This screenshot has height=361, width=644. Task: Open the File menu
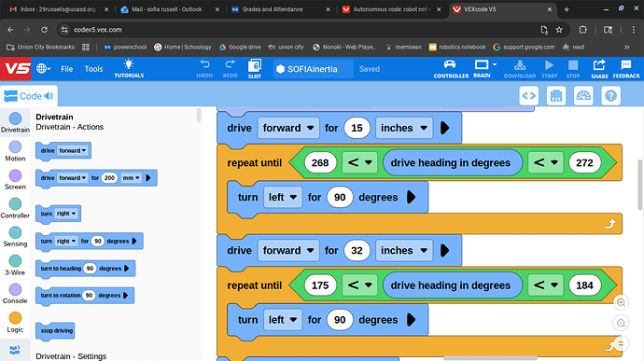click(x=66, y=69)
